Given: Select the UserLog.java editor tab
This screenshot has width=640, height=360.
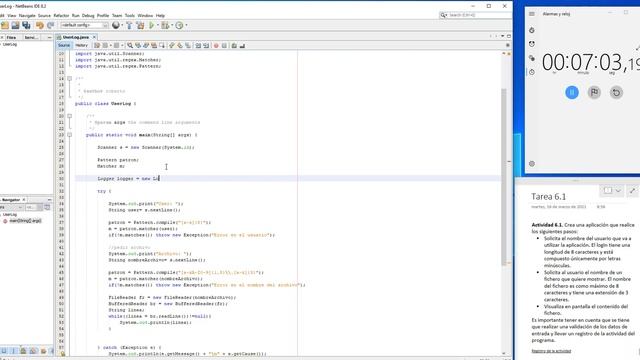Looking at the screenshot, I should coord(76,37).
